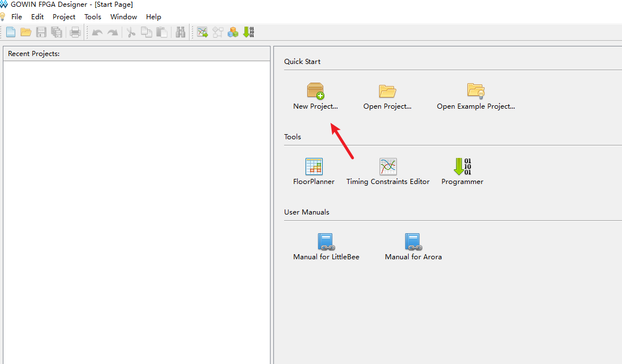This screenshot has height=364, width=622.
Task: Click the "Manual for LittleBee" label
Action: click(326, 257)
